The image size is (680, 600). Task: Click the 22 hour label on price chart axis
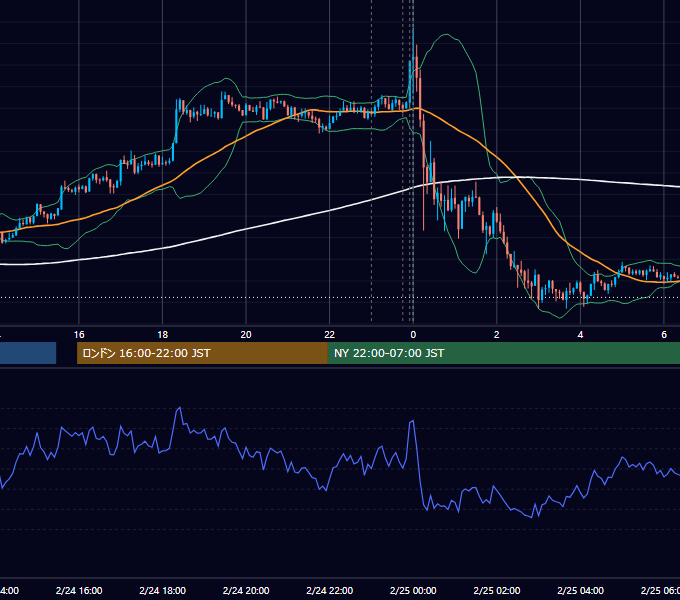pyautogui.click(x=330, y=335)
